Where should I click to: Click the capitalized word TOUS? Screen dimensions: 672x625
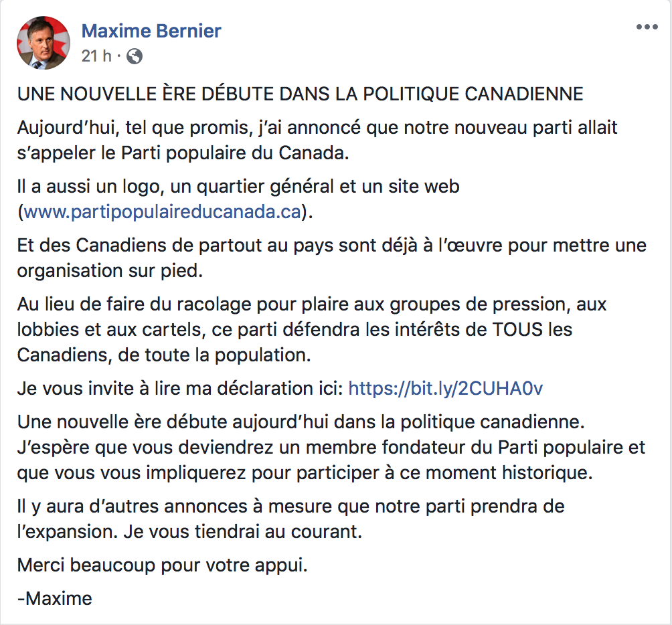(x=517, y=329)
